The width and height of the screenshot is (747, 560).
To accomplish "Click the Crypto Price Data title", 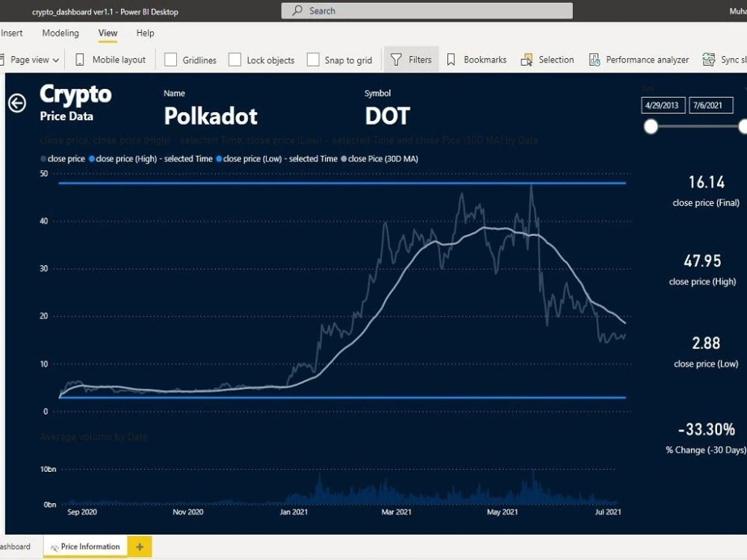I will [x=75, y=102].
